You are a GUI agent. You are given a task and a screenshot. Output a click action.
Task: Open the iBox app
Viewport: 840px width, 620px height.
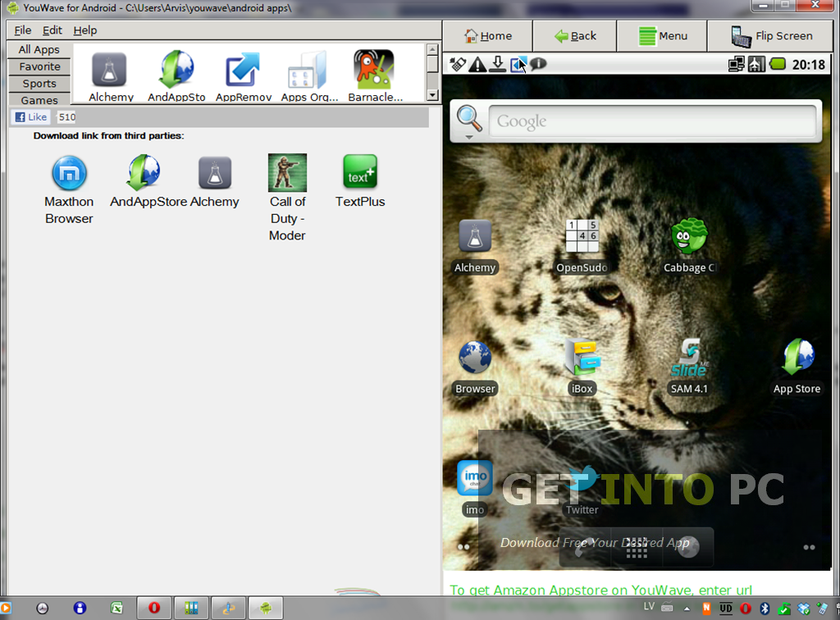click(x=582, y=368)
